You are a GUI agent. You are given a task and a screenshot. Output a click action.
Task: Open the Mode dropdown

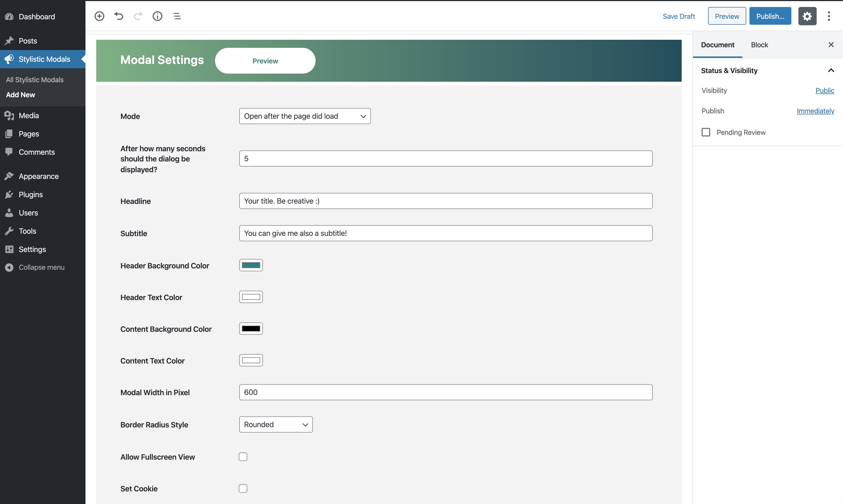point(305,116)
